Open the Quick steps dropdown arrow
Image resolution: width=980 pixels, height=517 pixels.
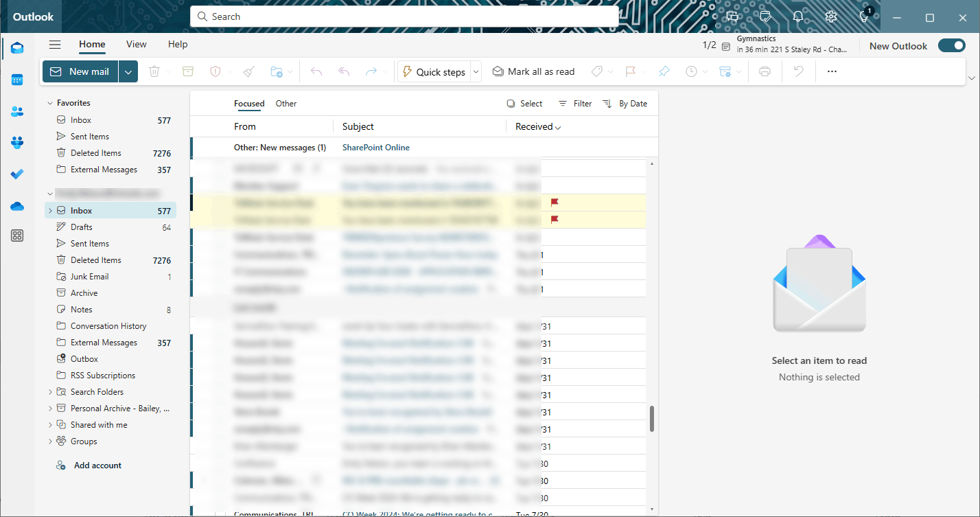476,71
